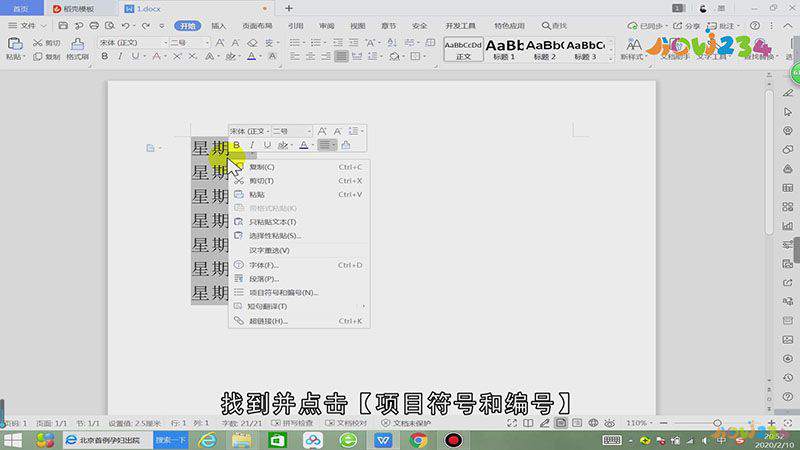
Task: Decrease paragraph indent in ribbon
Action: click(x=338, y=43)
